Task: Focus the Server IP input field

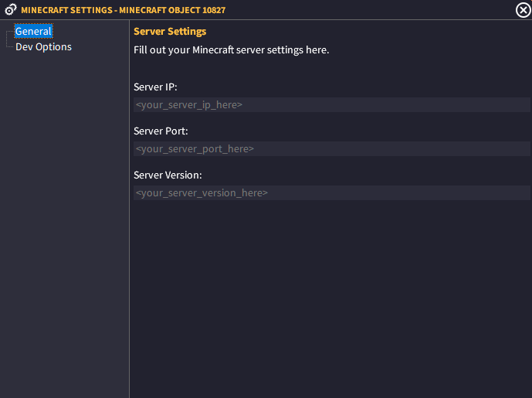Action: (x=331, y=104)
